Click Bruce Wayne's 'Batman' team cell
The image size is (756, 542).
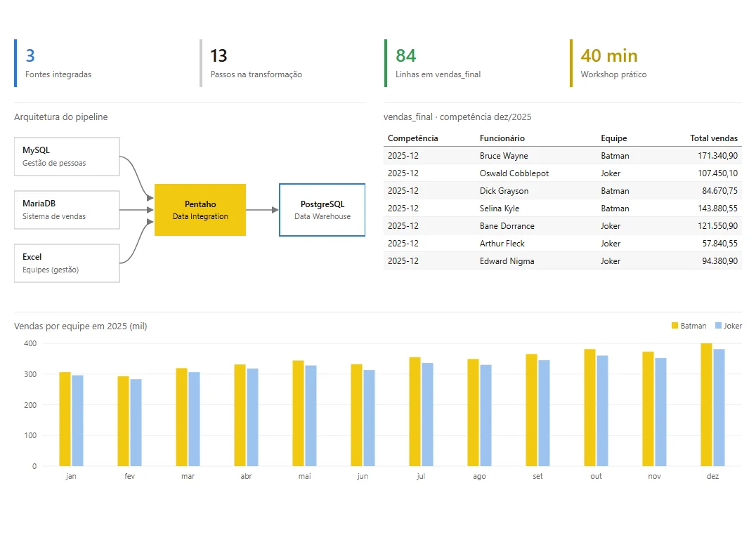pyautogui.click(x=615, y=156)
